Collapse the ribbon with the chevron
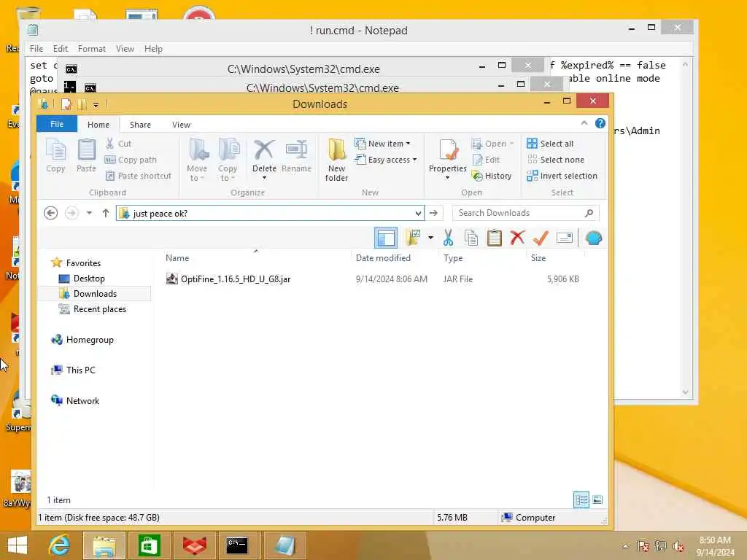The height and width of the screenshot is (560, 747). coord(584,123)
